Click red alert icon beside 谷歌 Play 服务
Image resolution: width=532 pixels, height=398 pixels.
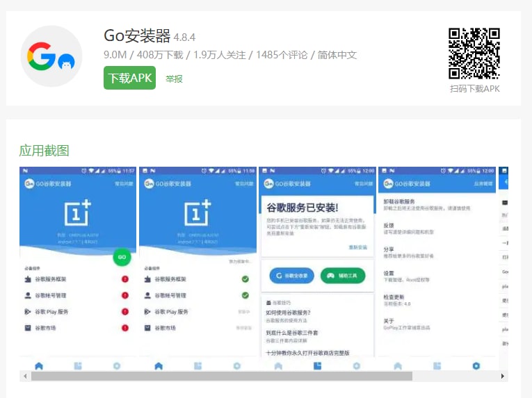[x=125, y=312]
